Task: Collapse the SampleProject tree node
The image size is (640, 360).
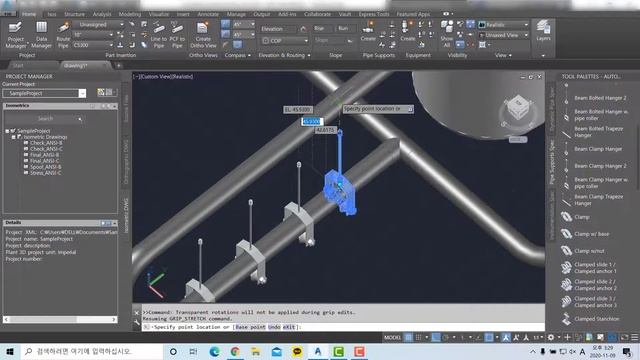Action: point(7,131)
